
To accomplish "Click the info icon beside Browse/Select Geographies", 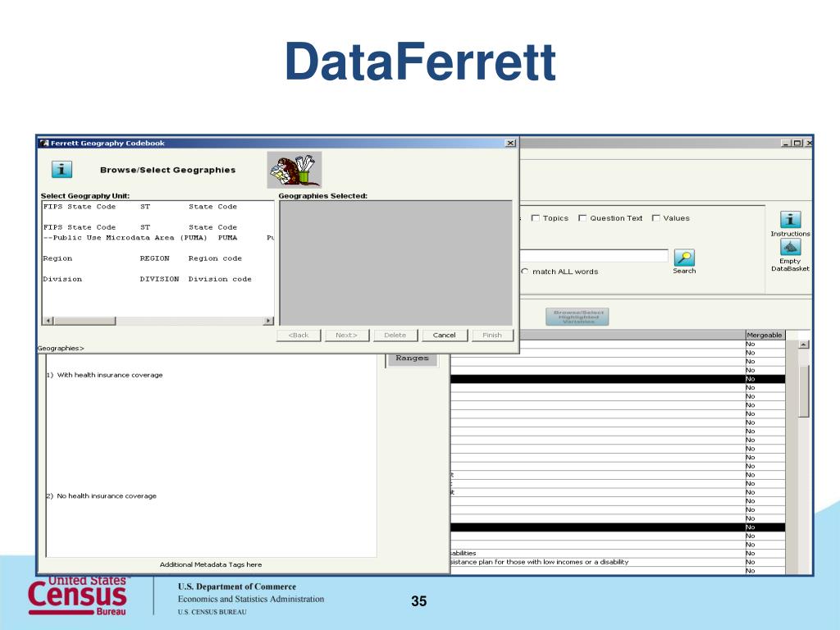I will coord(62,169).
